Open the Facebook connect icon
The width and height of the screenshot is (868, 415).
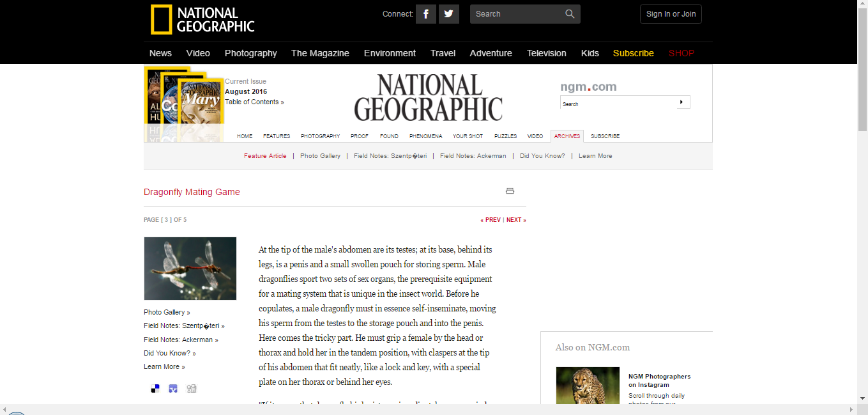pos(426,14)
